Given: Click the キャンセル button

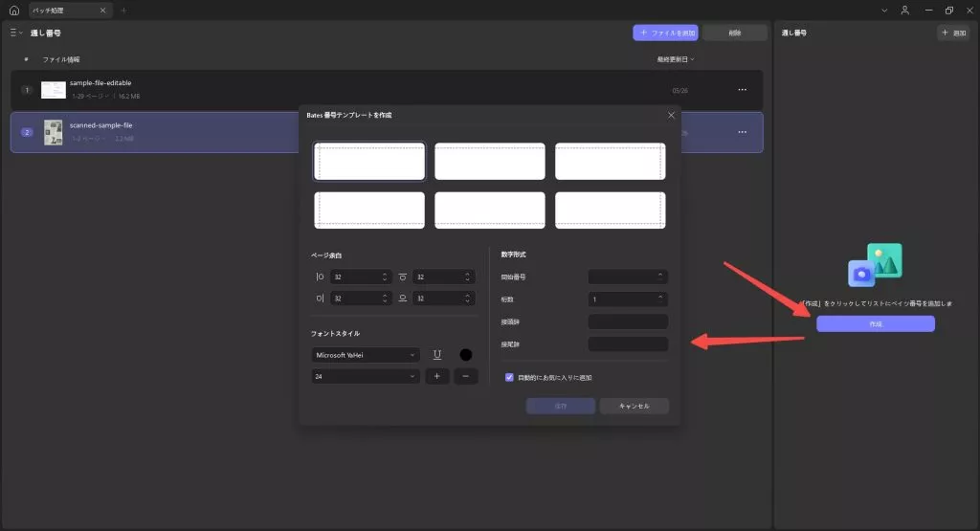Looking at the screenshot, I should point(634,406).
